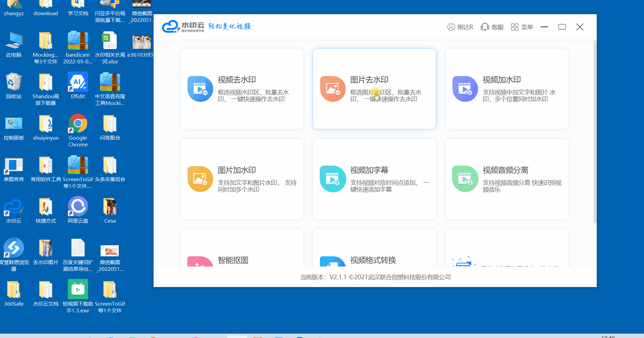Select the 视频音频分离 green icon
The image size is (644, 338).
(465, 179)
